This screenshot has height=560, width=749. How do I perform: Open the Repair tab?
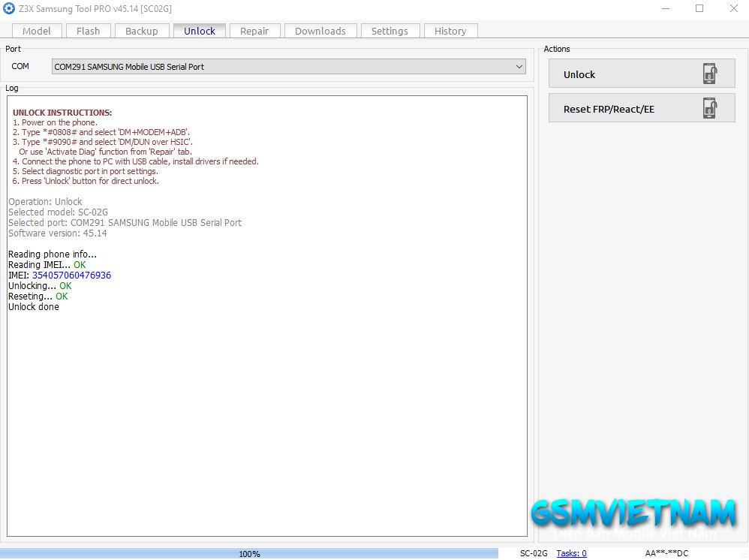(254, 31)
